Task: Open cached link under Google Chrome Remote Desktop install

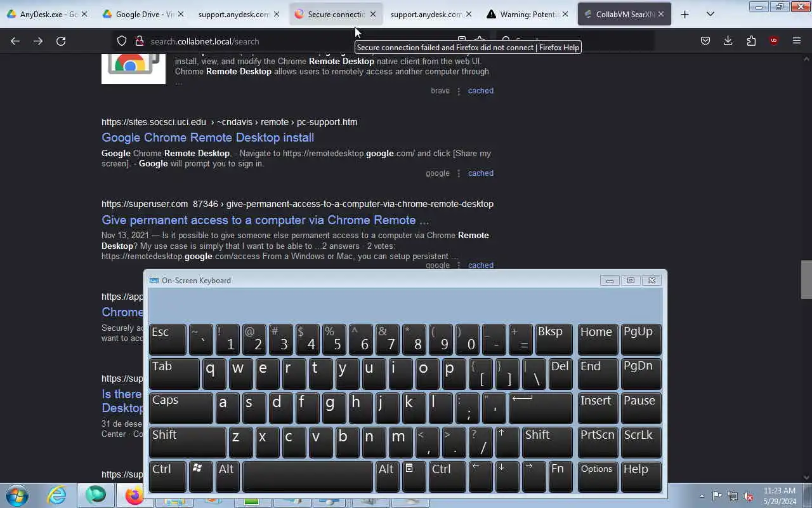Action: click(480, 173)
